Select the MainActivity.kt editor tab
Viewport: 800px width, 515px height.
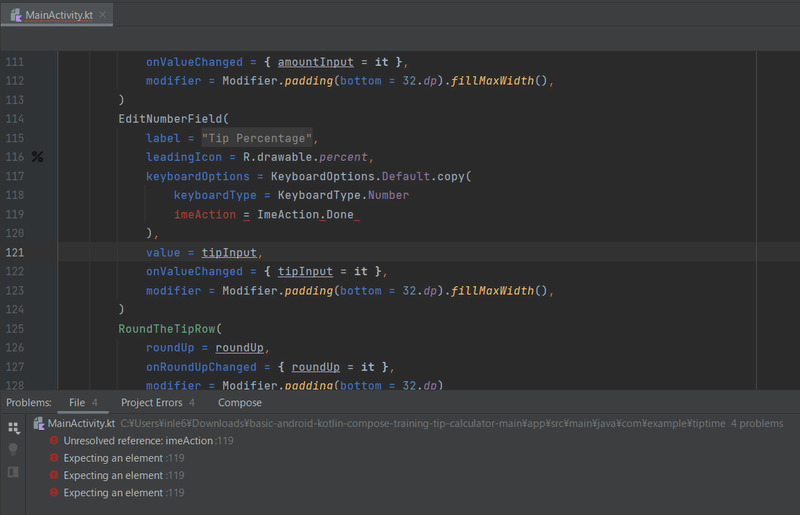pyautogui.click(x=57, y=15)
